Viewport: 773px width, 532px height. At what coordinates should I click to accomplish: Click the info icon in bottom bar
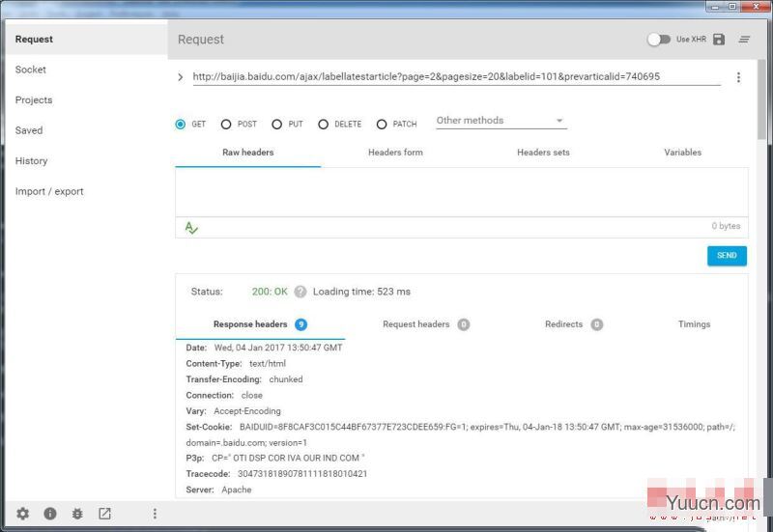point(50,514)
